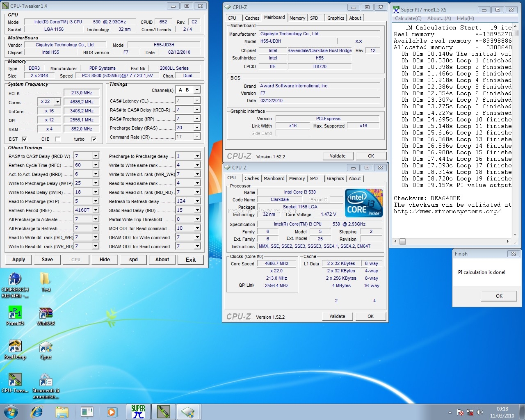Open the WinRAR desktop icon
525x420 pixels.
(46, 316)
